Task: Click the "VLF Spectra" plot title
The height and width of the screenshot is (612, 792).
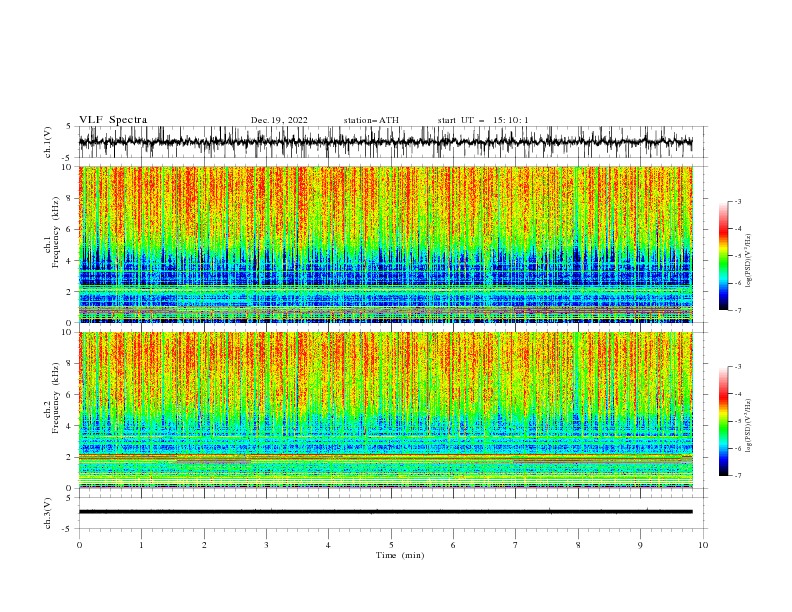Action: coord(113,120)
